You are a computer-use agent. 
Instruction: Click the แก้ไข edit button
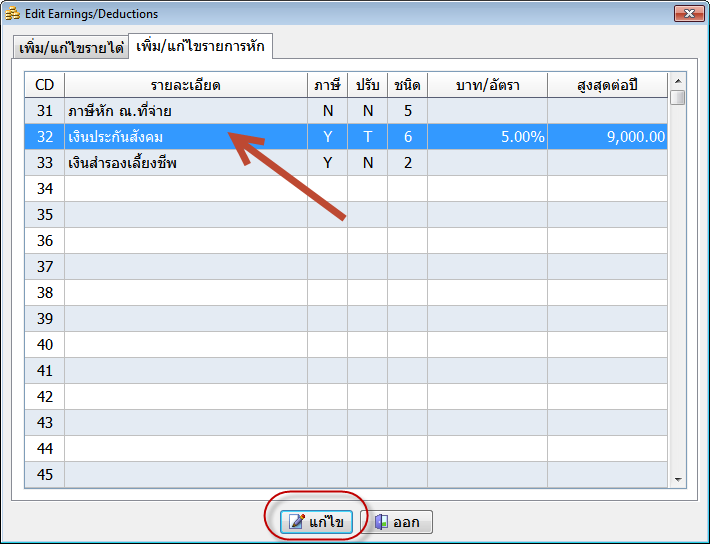(317, 522)
